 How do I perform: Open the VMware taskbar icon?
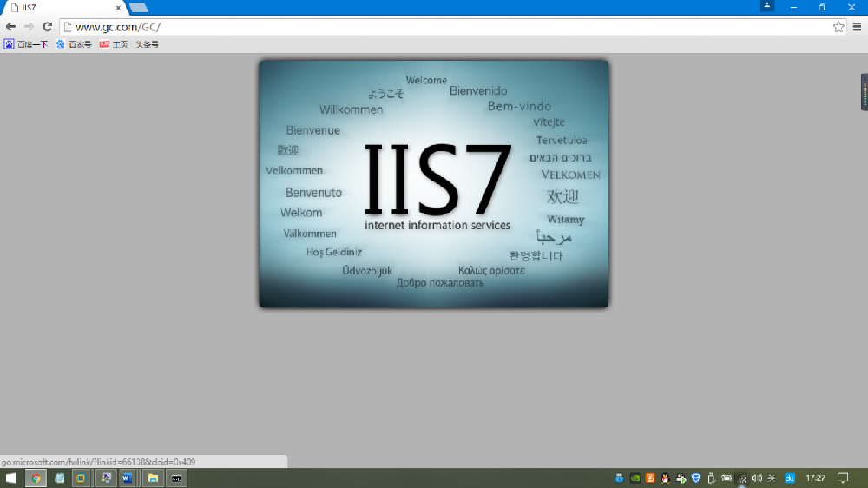pyautogui.click(x=81, y=478)
